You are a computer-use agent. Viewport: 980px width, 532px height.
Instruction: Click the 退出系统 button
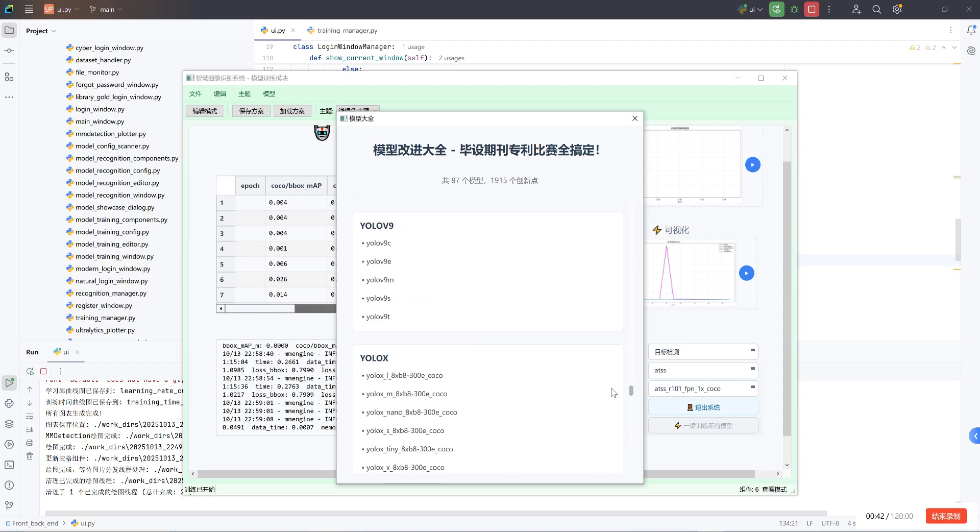703,407
